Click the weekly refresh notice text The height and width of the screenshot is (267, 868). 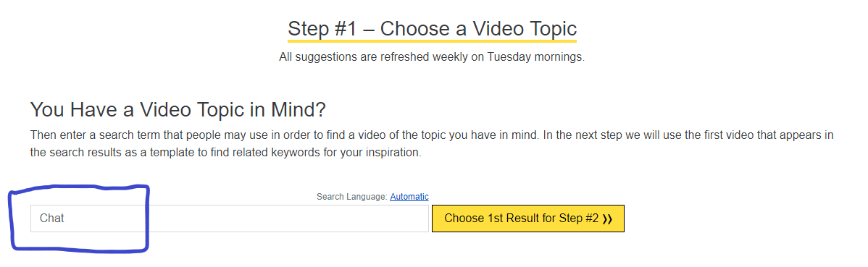432,57
